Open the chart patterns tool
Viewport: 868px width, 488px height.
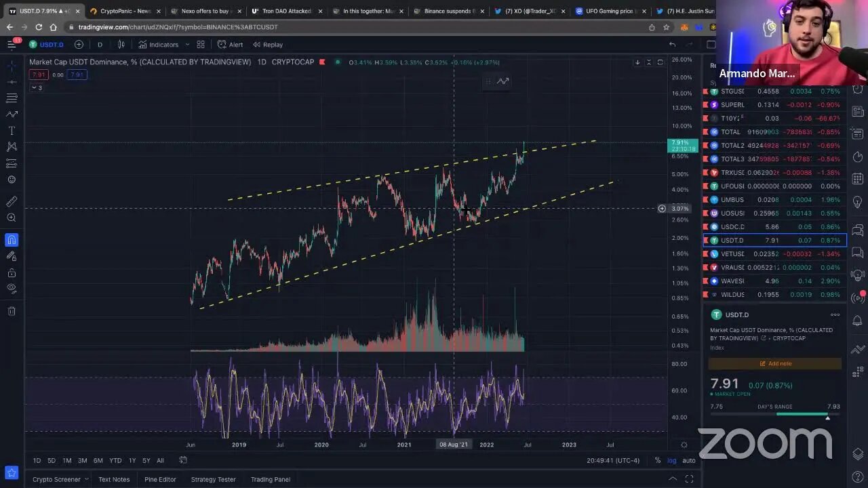[x=12, y=147]
